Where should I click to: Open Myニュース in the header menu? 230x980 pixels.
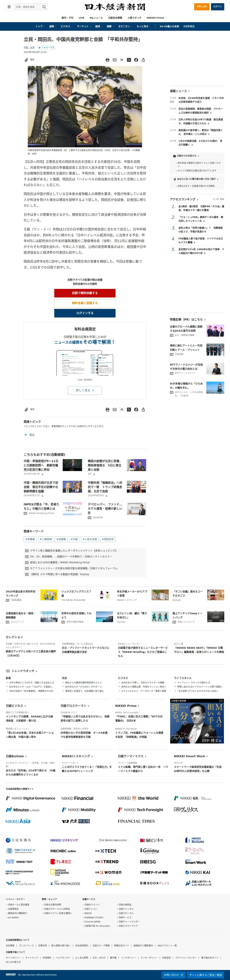coord(96,18)
